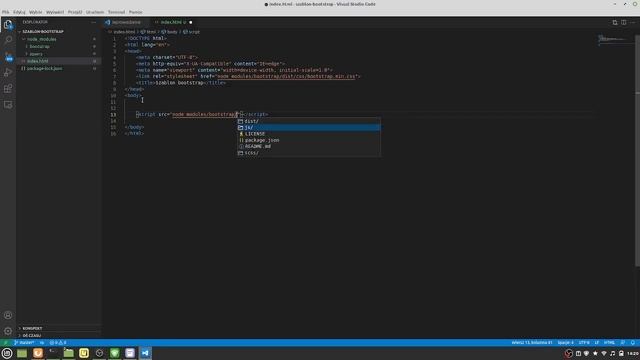Image resolution: width=640 pixels, height=360 pixels.
Task: Change UTF-8 encoding in status bar
Action: (584, 343)
